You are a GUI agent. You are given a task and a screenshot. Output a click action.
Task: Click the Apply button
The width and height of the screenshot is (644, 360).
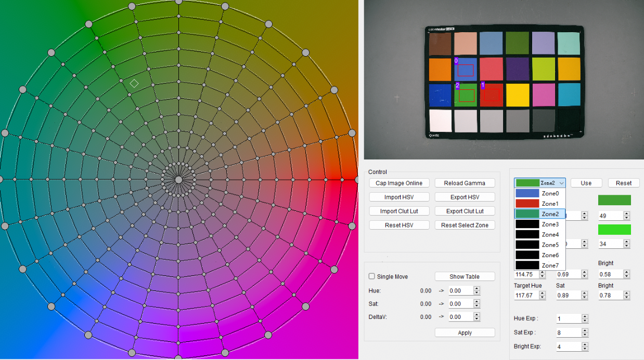[x=465, y=332]
